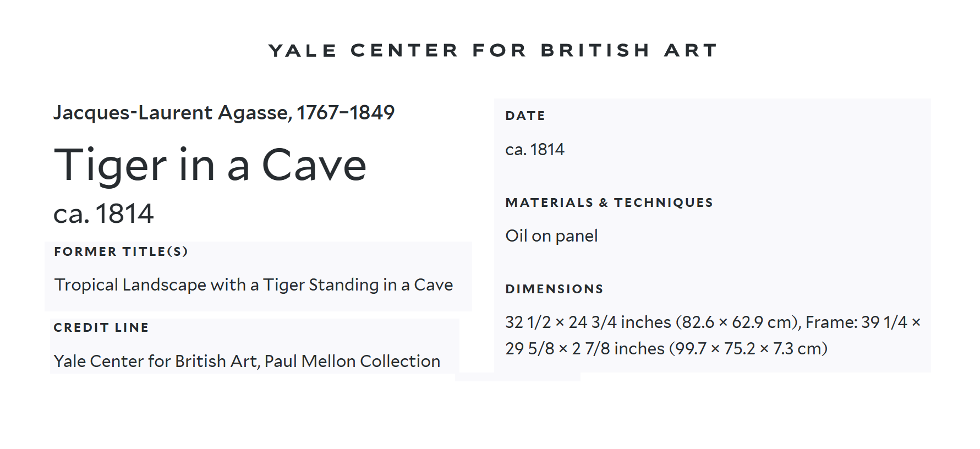Click the word Yale in the header

(302, 51)
